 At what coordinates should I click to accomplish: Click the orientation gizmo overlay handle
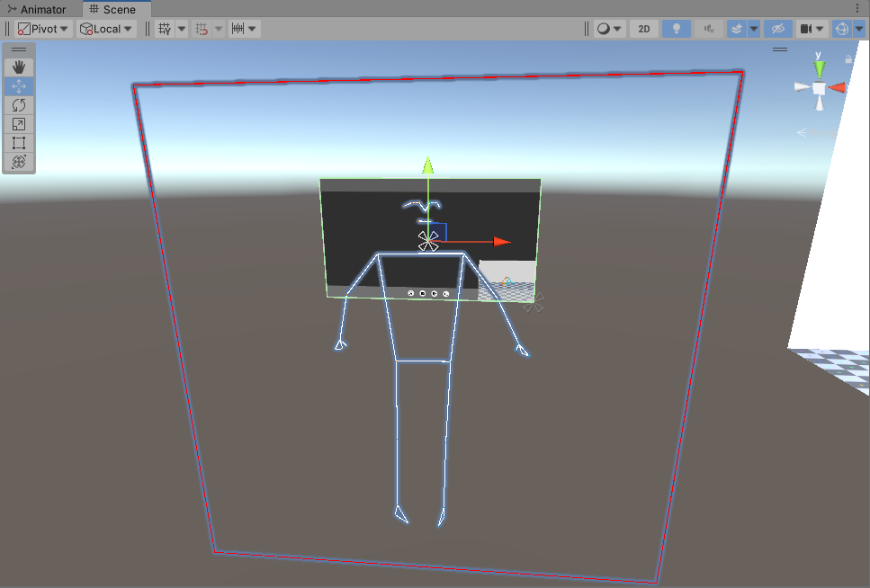click(x=779, y=49)
